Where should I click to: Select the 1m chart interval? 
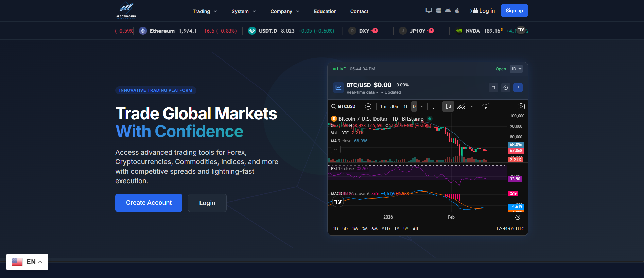pos(383,106)
